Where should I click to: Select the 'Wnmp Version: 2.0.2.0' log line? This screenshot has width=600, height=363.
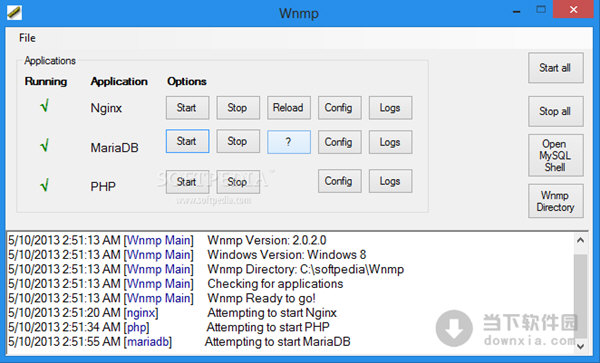pos(267,240)
